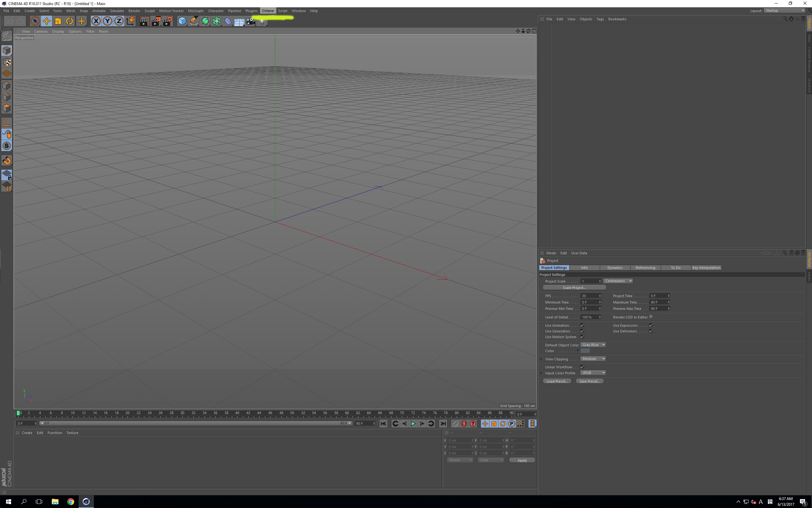
Task: Switch to Texture mode in left sidebar
Action: [7, 62]
